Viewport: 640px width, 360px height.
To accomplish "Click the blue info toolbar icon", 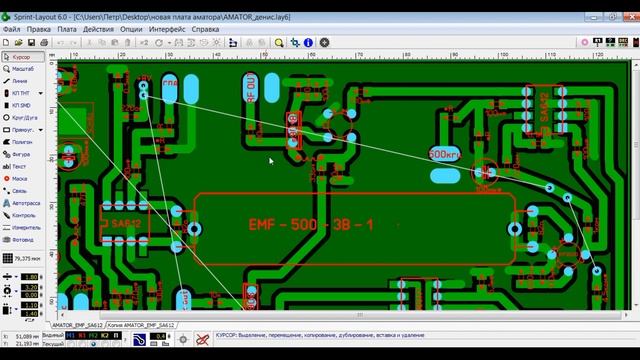I will point(308,42).
